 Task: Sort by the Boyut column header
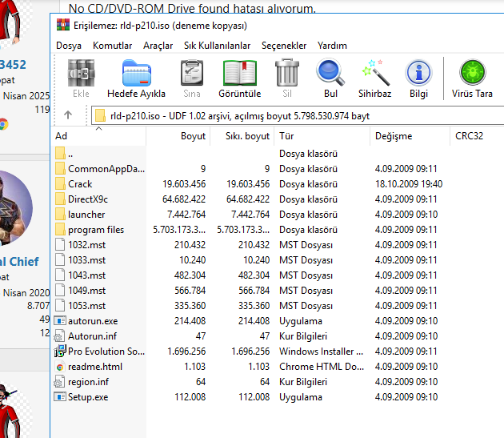178,136
